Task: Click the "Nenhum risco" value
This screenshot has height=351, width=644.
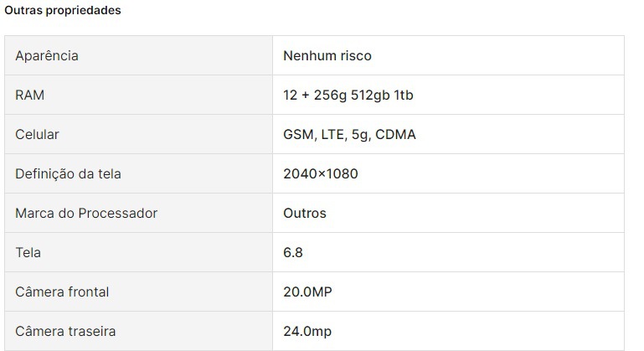Action: coord(327,55)
